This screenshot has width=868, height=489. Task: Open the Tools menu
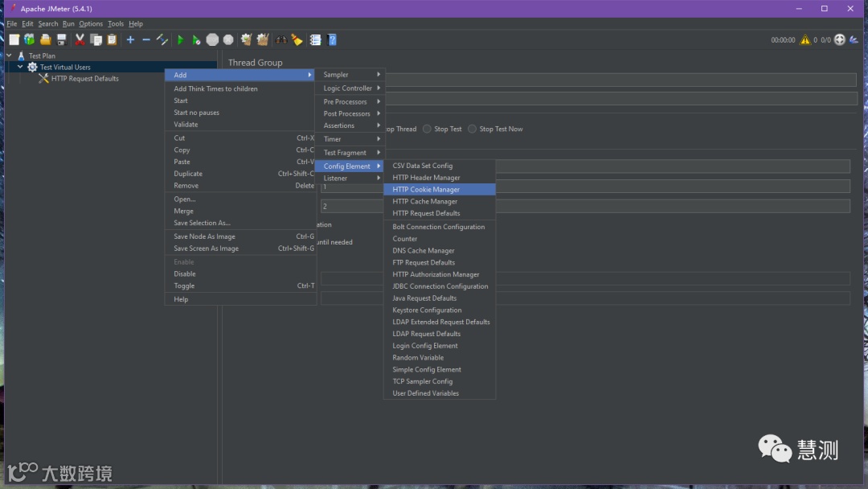116,24
